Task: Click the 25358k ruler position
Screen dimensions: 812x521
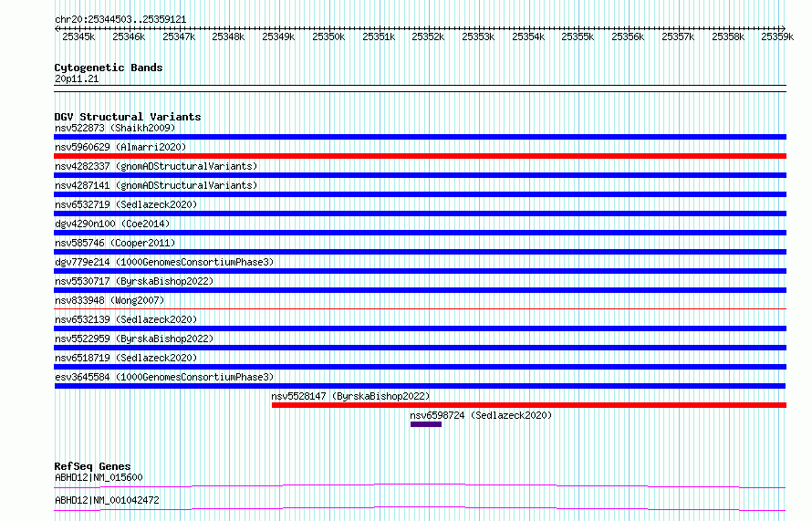Action: coord(729,36)
